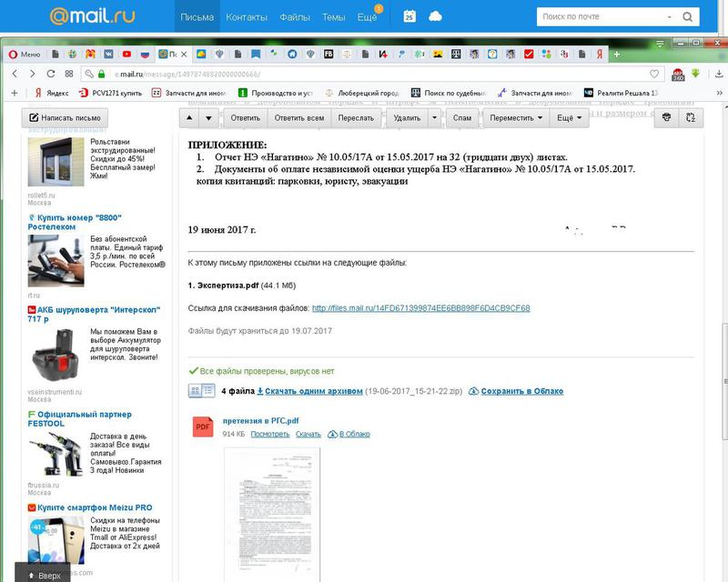
Task: Switch to the FB tab
Action: (329, 55)
